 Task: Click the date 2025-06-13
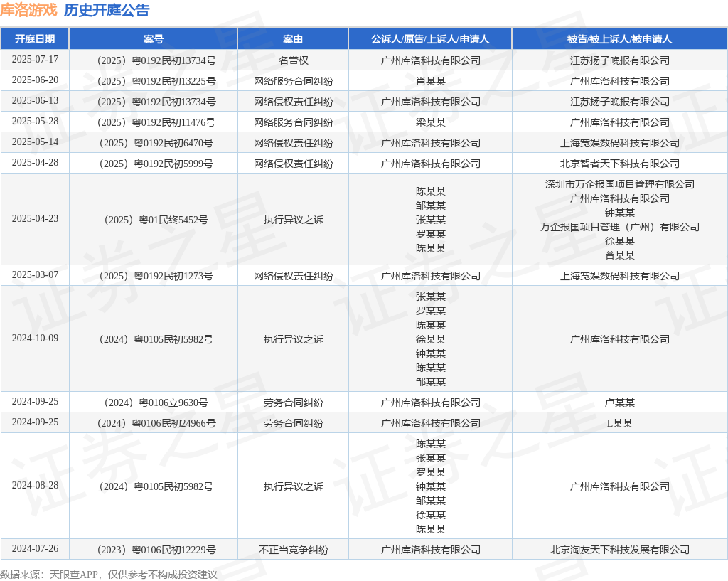click(35, 101)
